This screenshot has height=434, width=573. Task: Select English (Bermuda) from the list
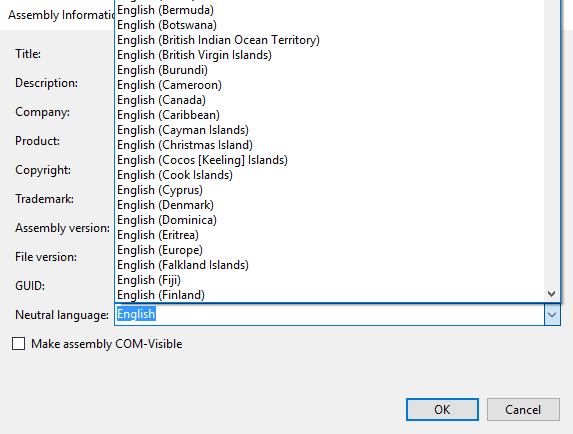(330, 10)
